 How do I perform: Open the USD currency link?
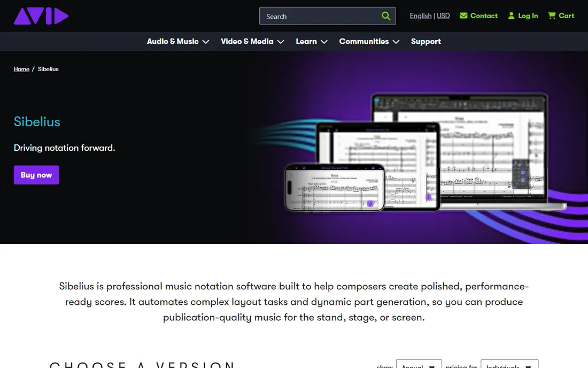click(x=443, y=16)
